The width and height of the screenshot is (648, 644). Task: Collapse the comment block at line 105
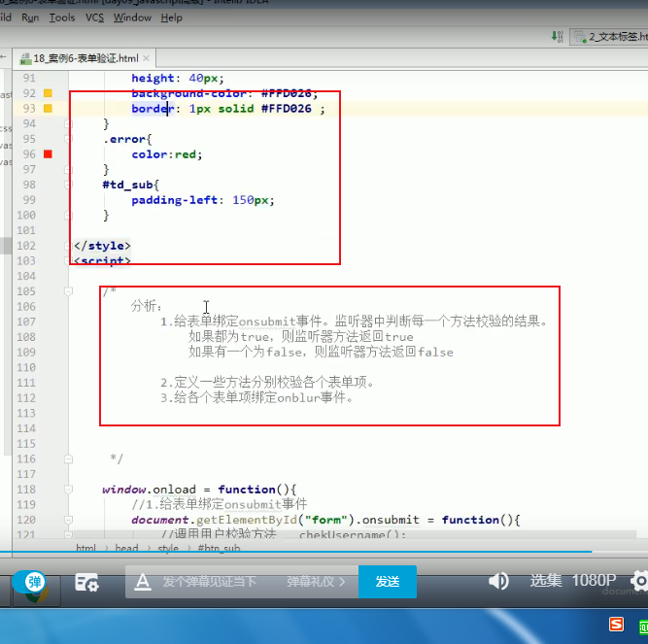point(69,291)
